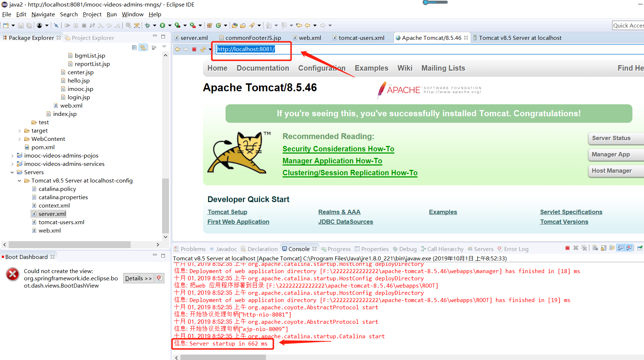Image resolution: width=644 pixels, height=360 pixels.
Task: Stop loading page in internal browser
Action: click(194, 49)
